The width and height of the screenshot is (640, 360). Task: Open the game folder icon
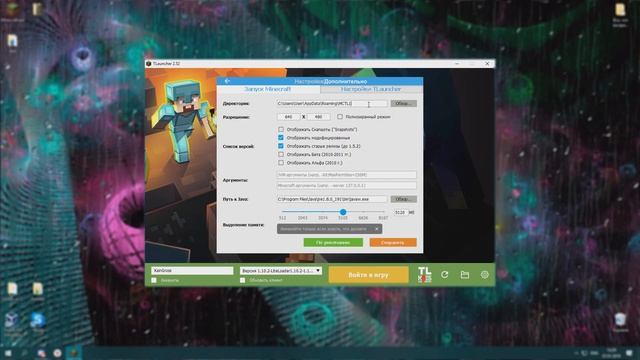click(464, 275)
